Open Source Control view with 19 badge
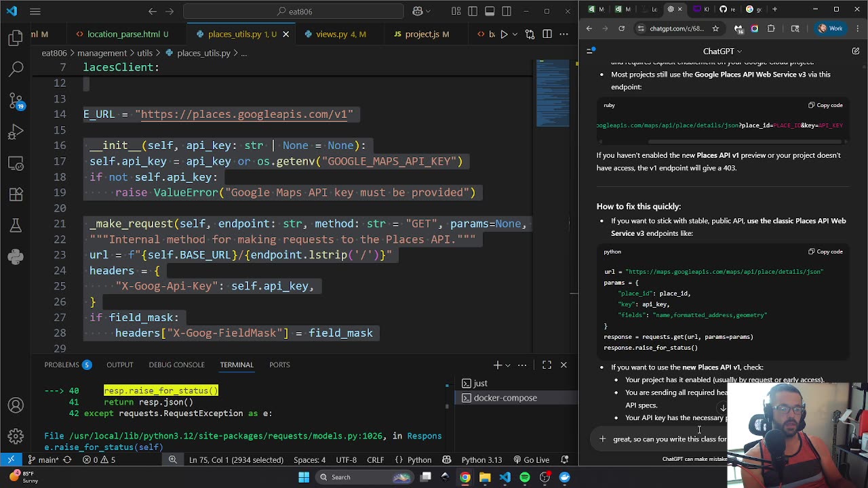 pyautogui.click(x=16, y=100)
